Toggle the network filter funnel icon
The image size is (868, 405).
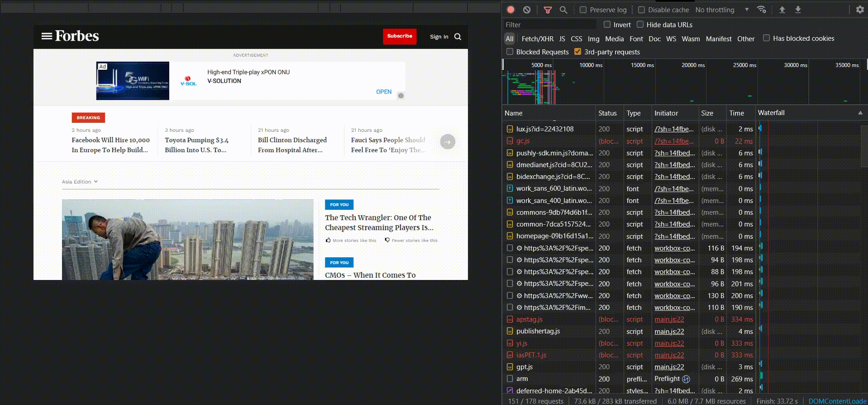click(x=548, y=10)
